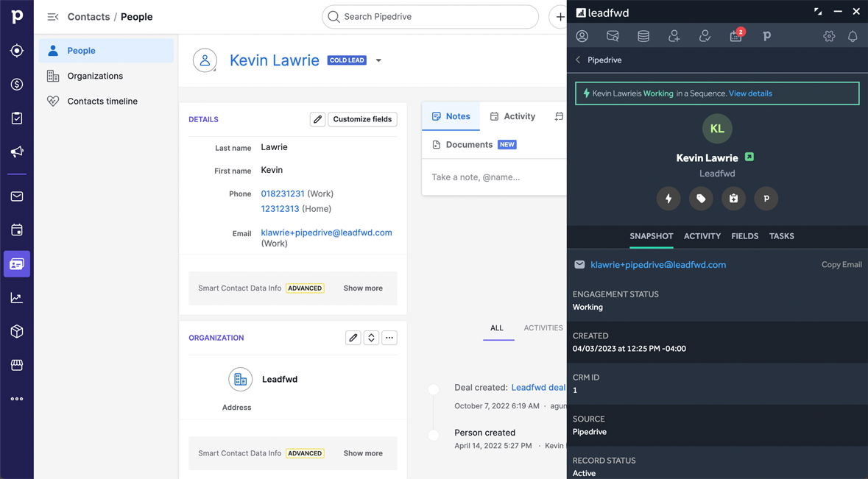Viewport: 868px width, 479px height.
Task: Open leadfwd calendar icon with badge
Action: tap(735, 36)
